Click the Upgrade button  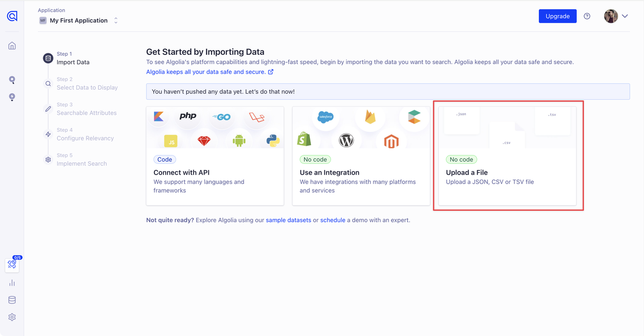click(557, 16)
